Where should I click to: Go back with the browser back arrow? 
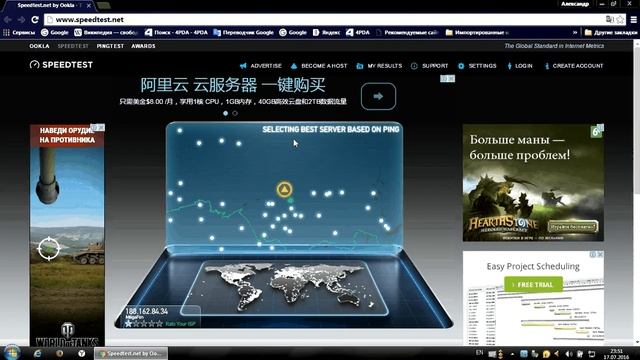click(x=8, y=19)
